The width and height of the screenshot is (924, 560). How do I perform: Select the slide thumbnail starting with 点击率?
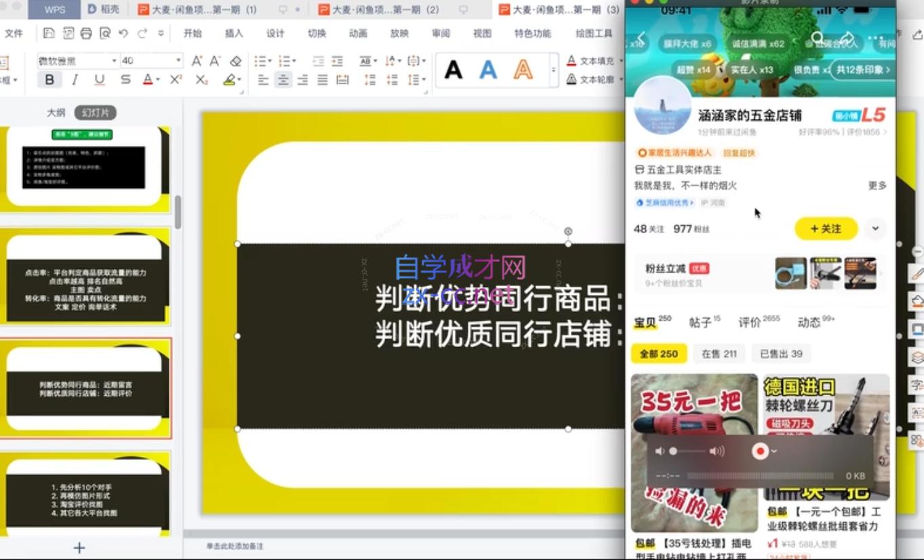pos(85,275)
